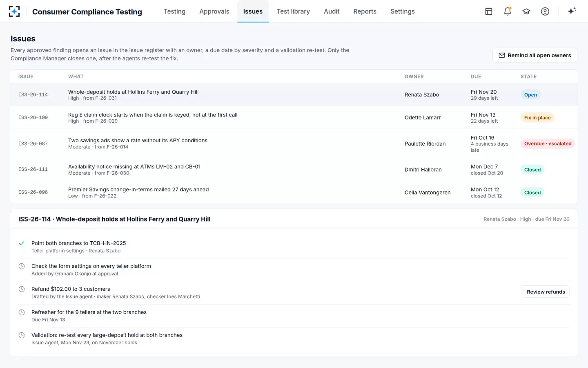588x368 pixels.
Task: Open the sparkle AI assistant icon
Action: click(x=572, y=11)
